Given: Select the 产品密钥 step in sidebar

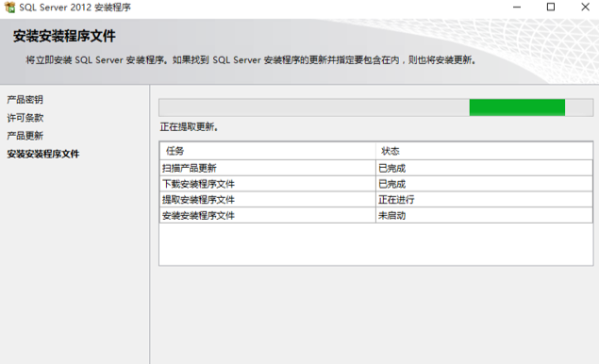Looking at the screenshot, I should [25, 100].
